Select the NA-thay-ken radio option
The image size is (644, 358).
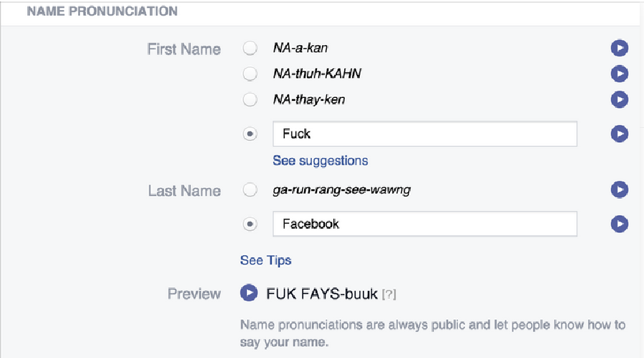coord(250,99)
